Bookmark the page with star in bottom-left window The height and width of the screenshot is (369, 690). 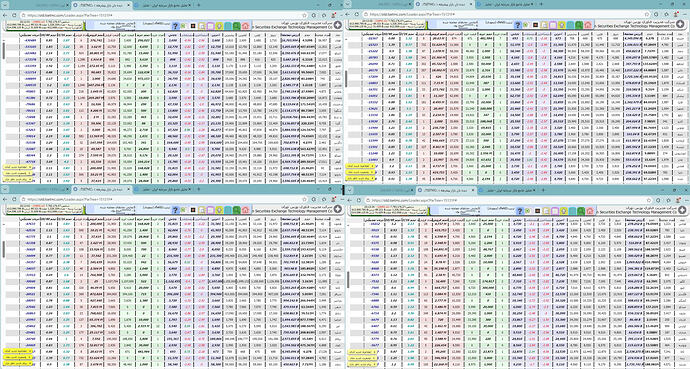(x=305, y=200)
